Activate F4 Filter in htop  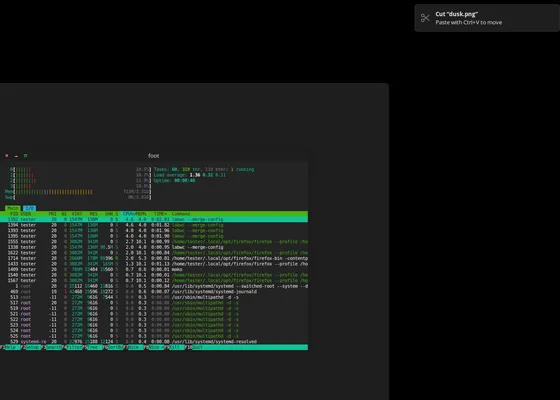pos(72,347)
